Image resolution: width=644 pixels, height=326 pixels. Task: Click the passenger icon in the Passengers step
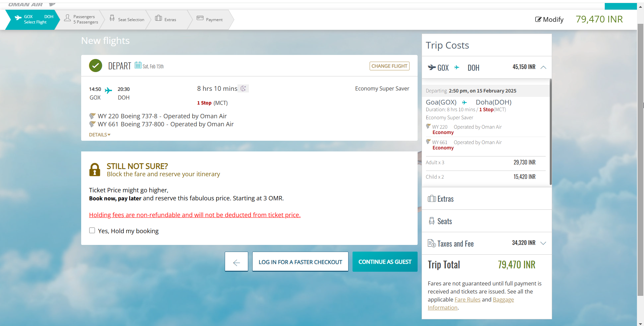(67, 18)
